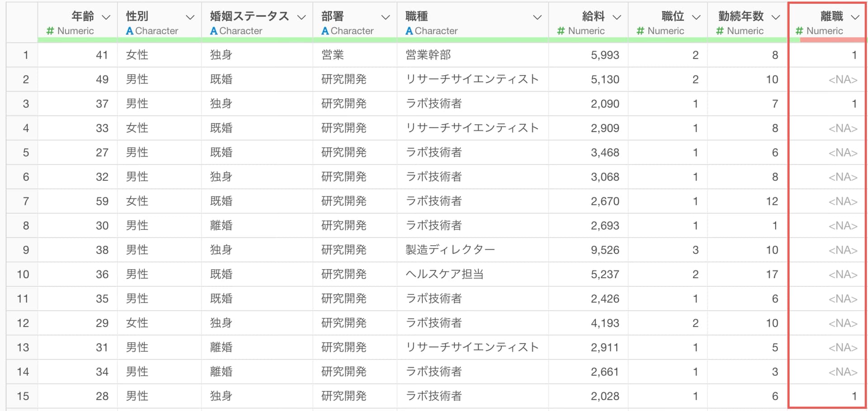
Task: Select the 部署 column header name
Action: click(x=333, y=16)
